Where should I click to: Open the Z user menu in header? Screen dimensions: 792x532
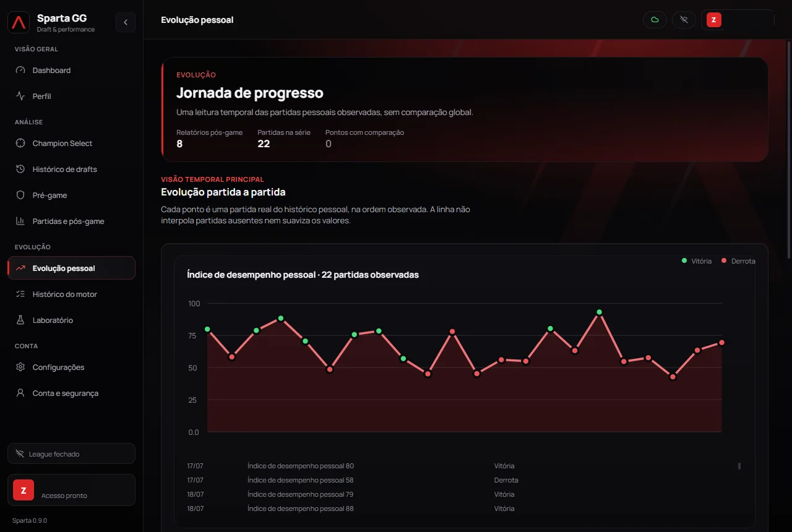coord(738,20)
